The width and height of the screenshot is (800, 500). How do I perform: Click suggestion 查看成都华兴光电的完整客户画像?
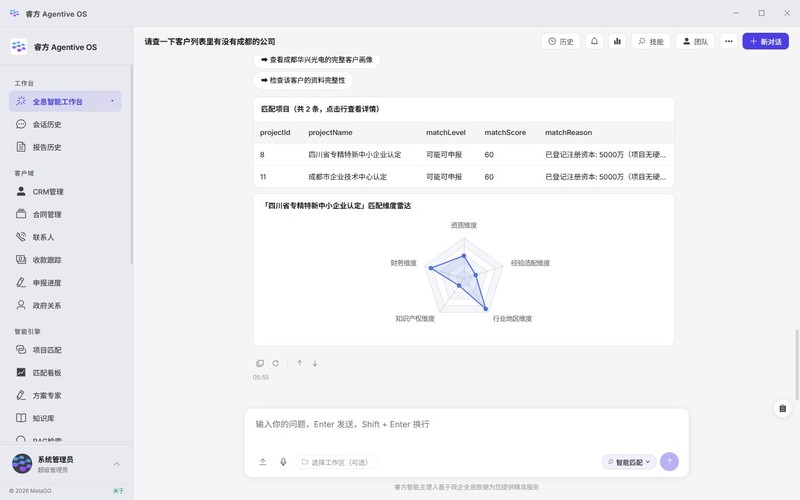(316, 60)
